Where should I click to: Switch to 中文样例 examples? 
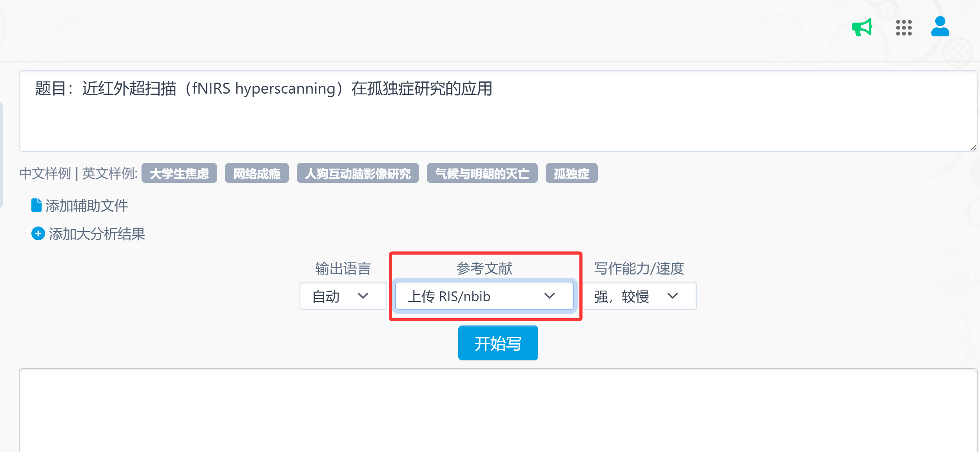(x=45, y=173)
